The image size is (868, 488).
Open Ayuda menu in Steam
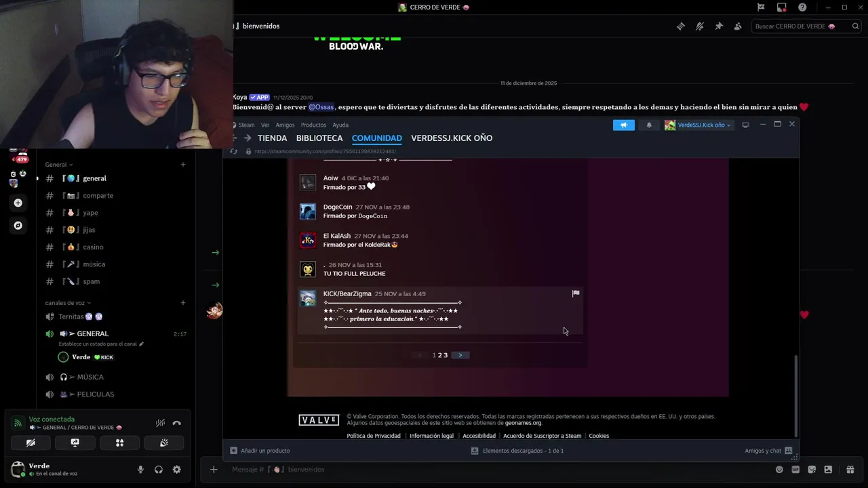point(340,125)
